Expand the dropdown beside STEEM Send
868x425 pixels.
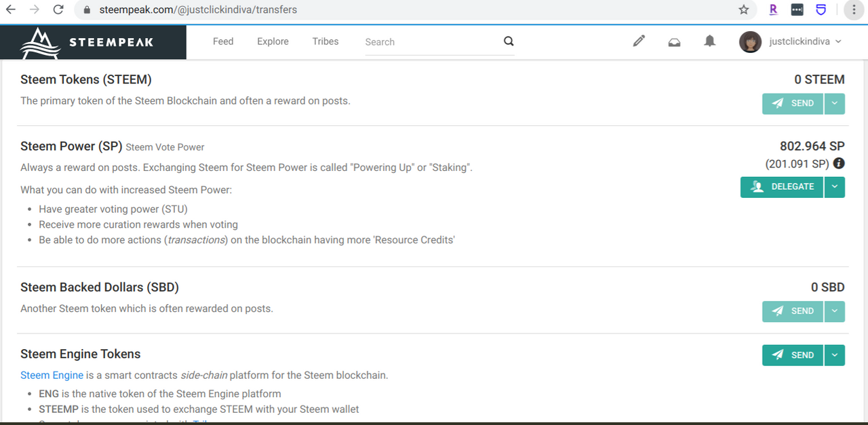click(x=835, y=104)
